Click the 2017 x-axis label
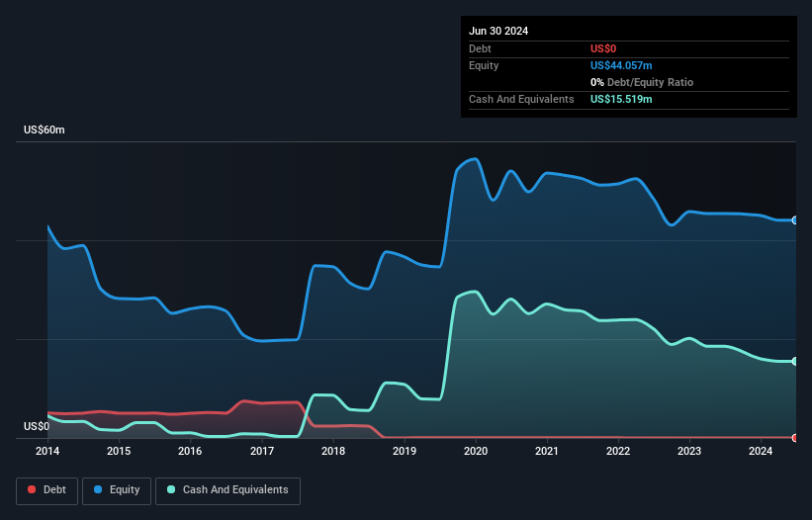The height and width of the screenshot is (520, 812). click(262, 451)
